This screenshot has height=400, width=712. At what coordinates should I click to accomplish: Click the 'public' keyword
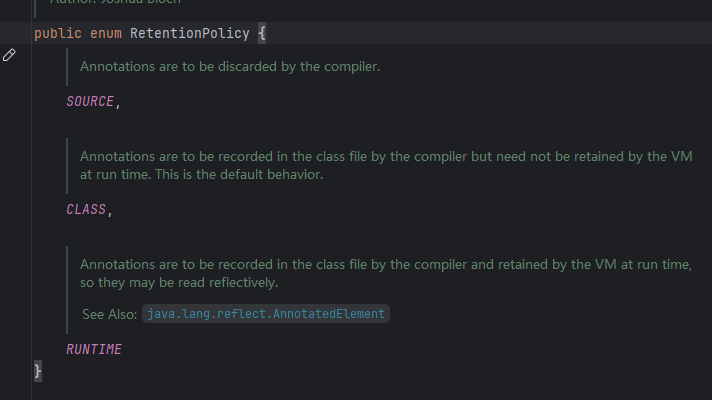click(58, 33)
